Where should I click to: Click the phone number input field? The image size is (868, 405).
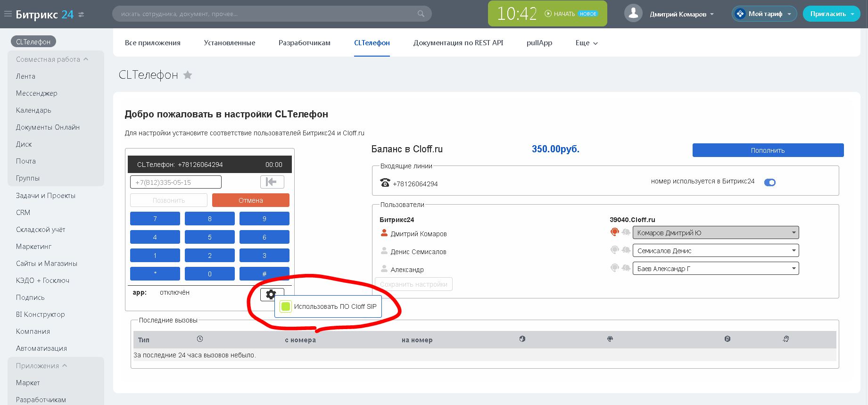[x=176, y=182]
